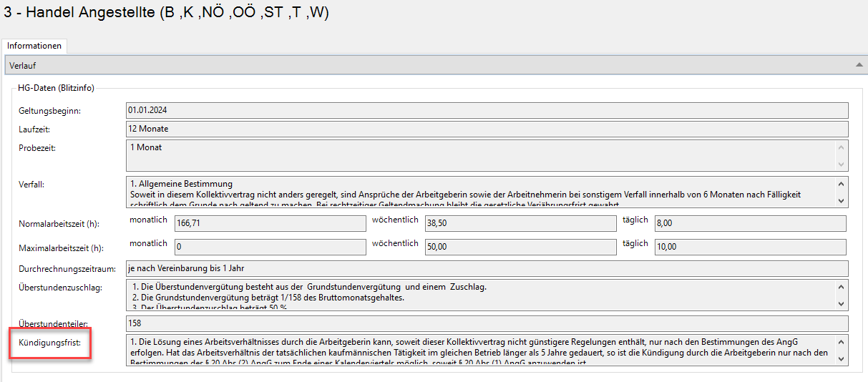Select weekly Maximalarbeitszeit field 50,00

pos(520,247)
